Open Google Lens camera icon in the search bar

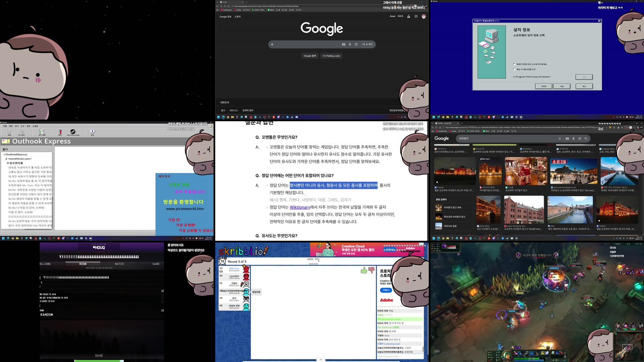click(x=356, y=44)
